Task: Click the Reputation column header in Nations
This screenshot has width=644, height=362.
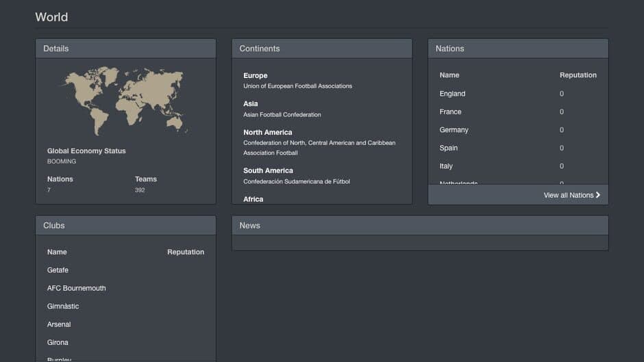Action: (x=578, y=75)
